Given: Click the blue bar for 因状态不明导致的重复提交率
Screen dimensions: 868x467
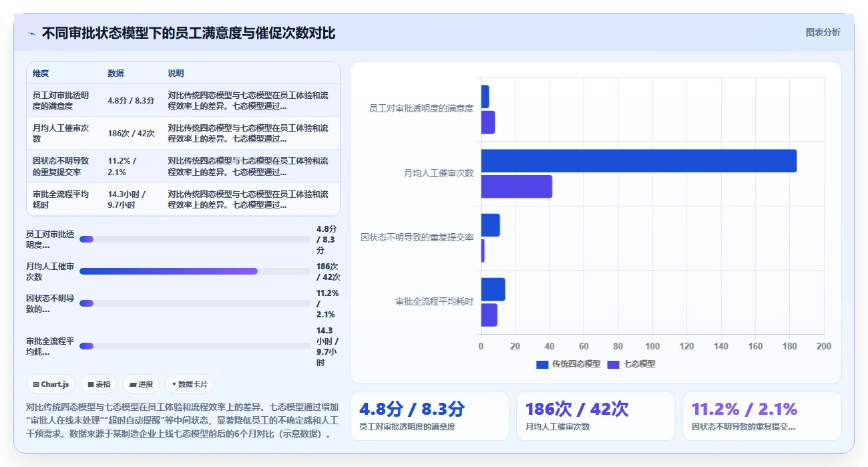Looking at the screenshot, I should pyautogui.click(x=491, y=225).
